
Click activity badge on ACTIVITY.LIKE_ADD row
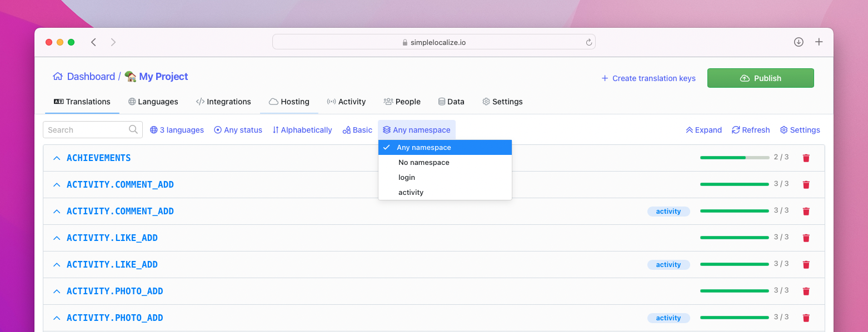coord(669,265)
